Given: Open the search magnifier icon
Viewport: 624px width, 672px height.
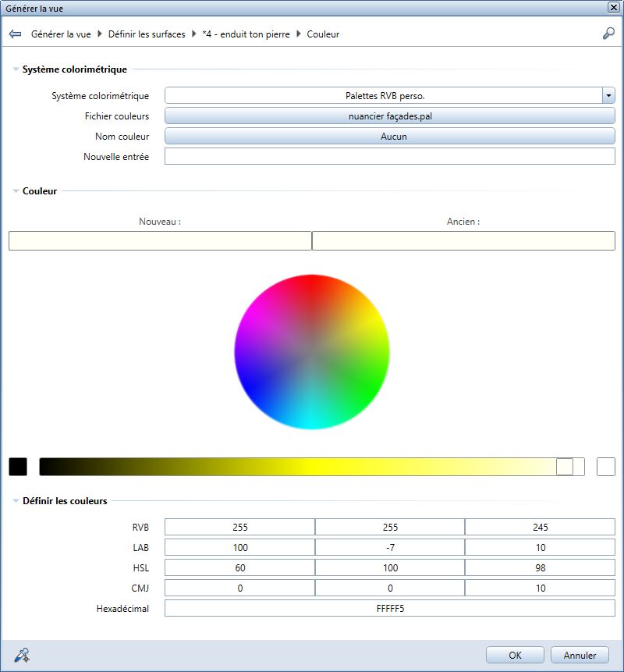Looking at the screenshot, I should coord(608,34).
